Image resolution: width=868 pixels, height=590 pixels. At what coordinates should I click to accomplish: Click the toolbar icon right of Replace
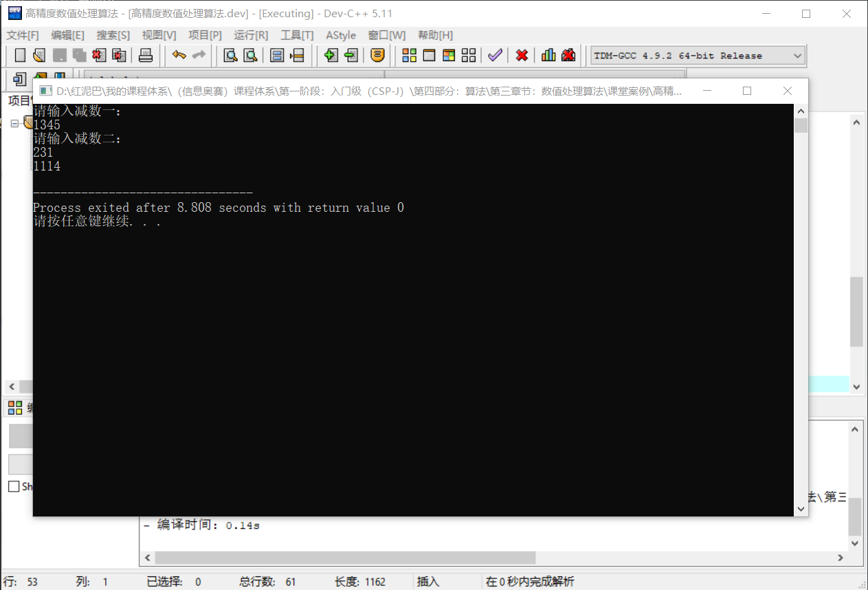[277, 56]
